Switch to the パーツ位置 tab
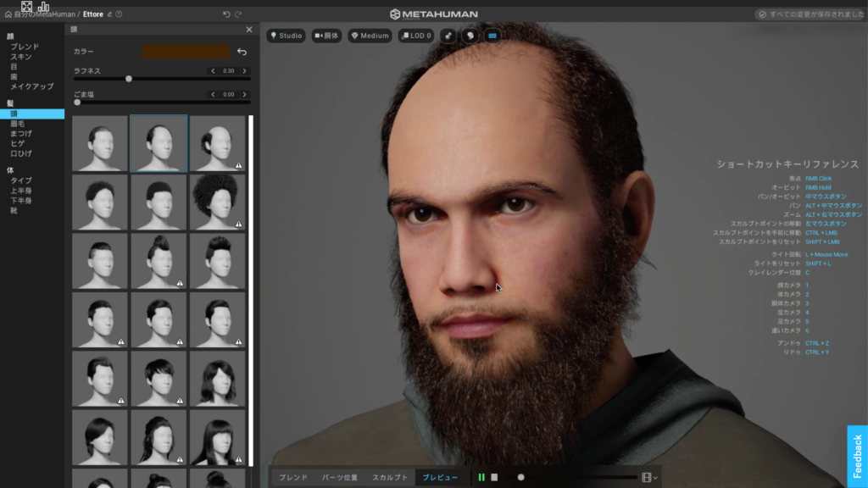 339,477
